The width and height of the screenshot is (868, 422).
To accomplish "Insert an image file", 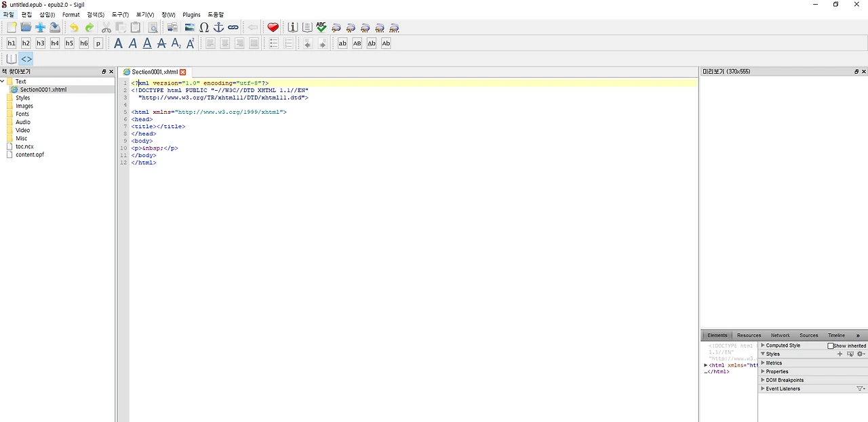I will pyautogui.click(x=190, y=27).
